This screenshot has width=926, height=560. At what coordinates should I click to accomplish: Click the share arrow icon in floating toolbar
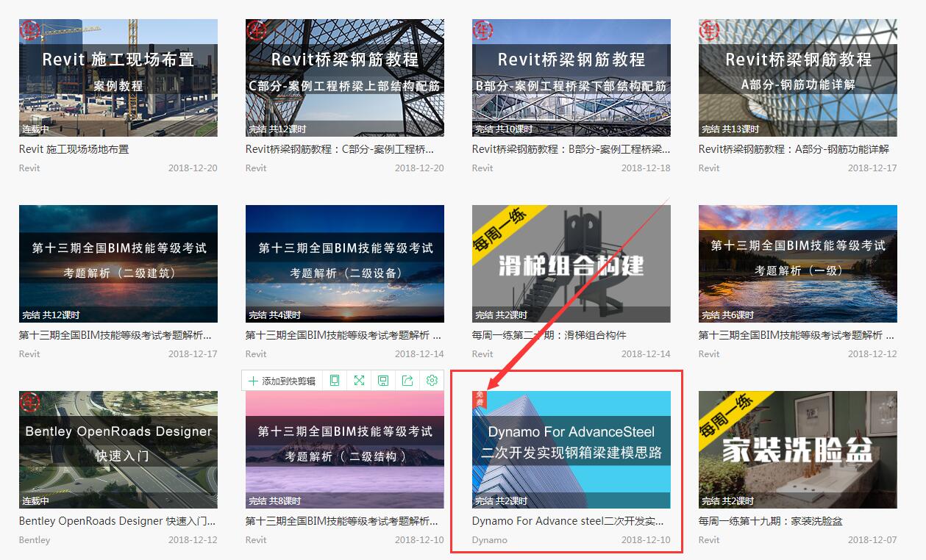(x=407, y=381)
